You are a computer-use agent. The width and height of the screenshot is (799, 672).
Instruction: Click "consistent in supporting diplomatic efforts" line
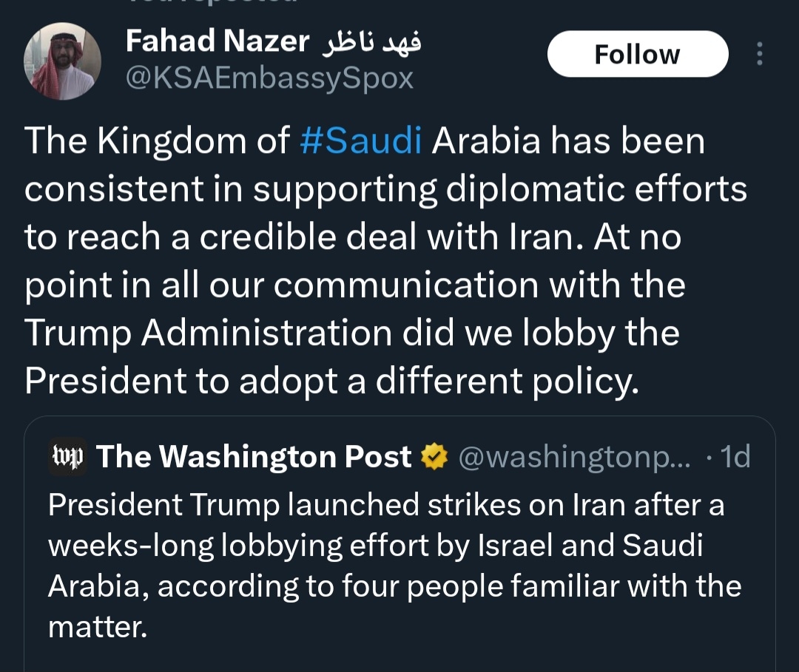click(x=385, y=189)
